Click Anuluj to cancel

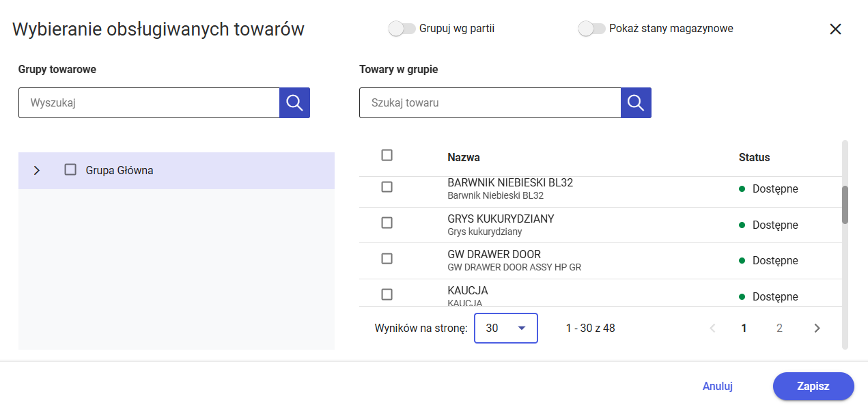pyautogui.click(x=717, y=386)
